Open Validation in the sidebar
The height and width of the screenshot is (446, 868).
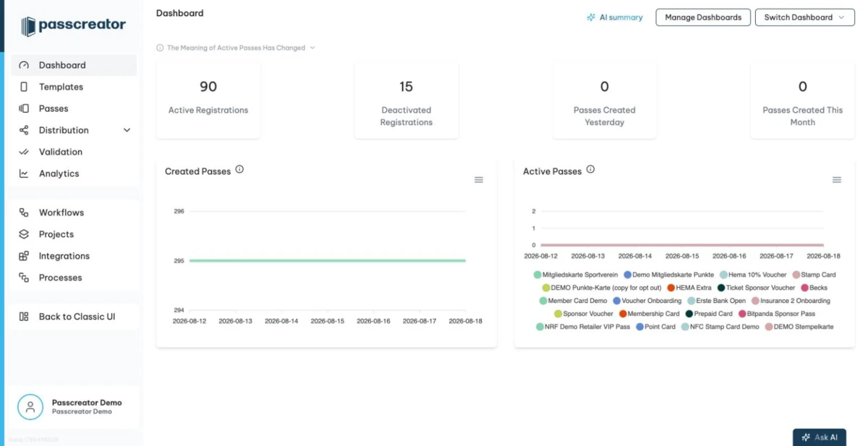(x=74, y=152)
